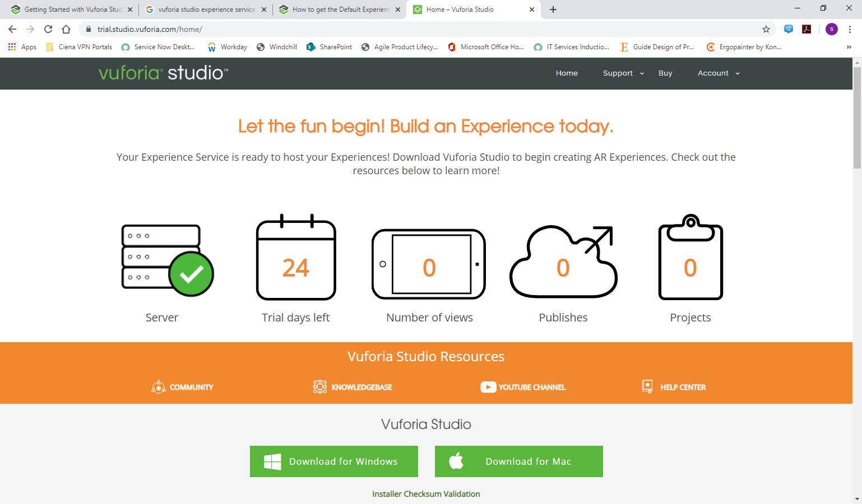This screenshot has height=504, width=862.
Task: Open the Help Center icon
Action: pyautogui.click(x=647, y=387)
